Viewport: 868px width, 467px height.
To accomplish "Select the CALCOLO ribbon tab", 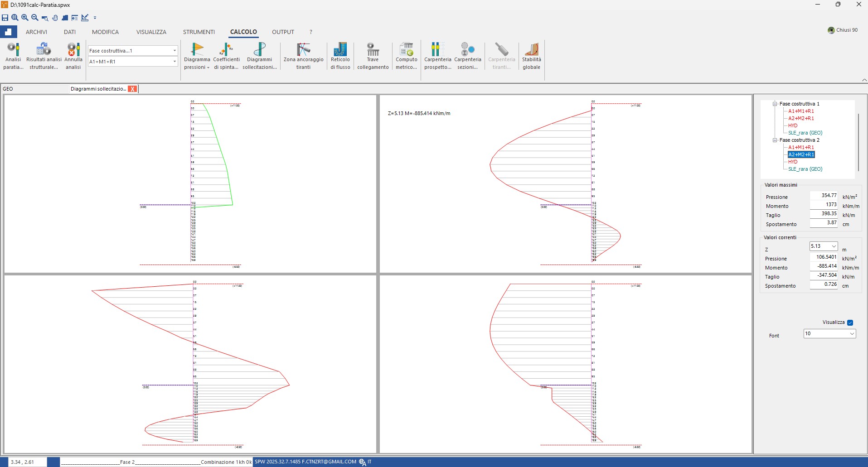I will pyautogui.click(x=243, y=32).
